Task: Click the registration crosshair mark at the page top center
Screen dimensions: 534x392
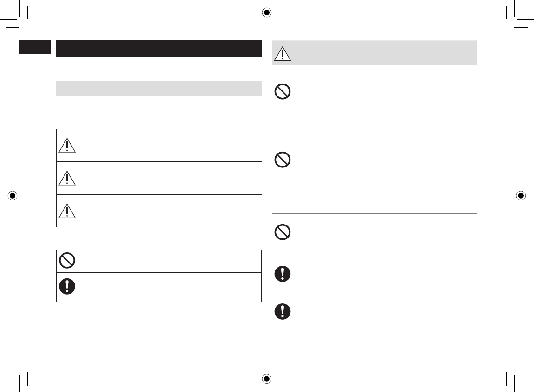Action: click(267, 13)
